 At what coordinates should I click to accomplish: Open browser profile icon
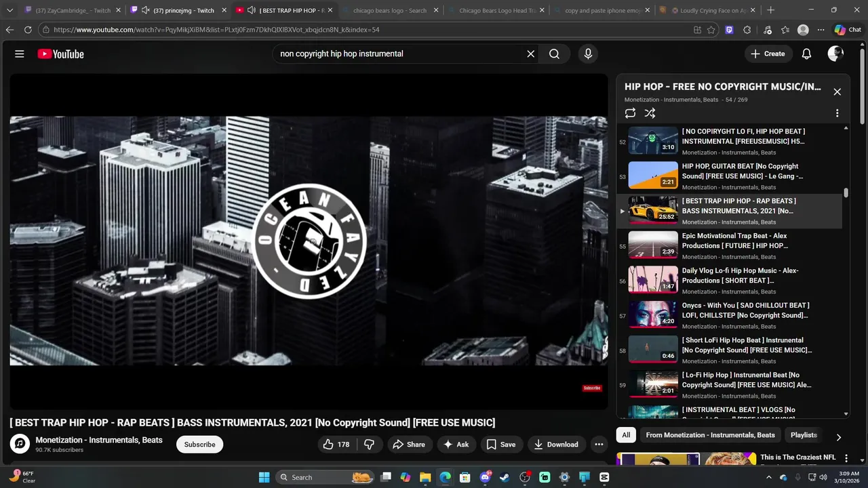tap(803, 30)
